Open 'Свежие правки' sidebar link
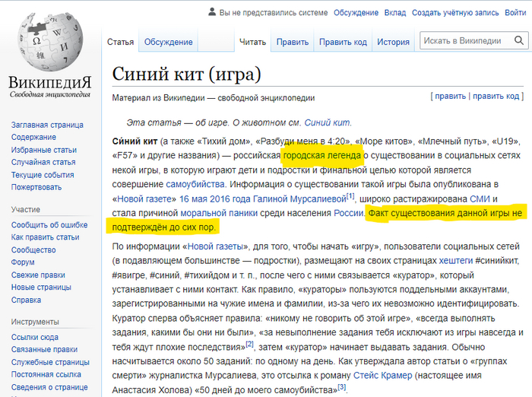Screen dimensions: 532x397 click(x=38, y=275)
